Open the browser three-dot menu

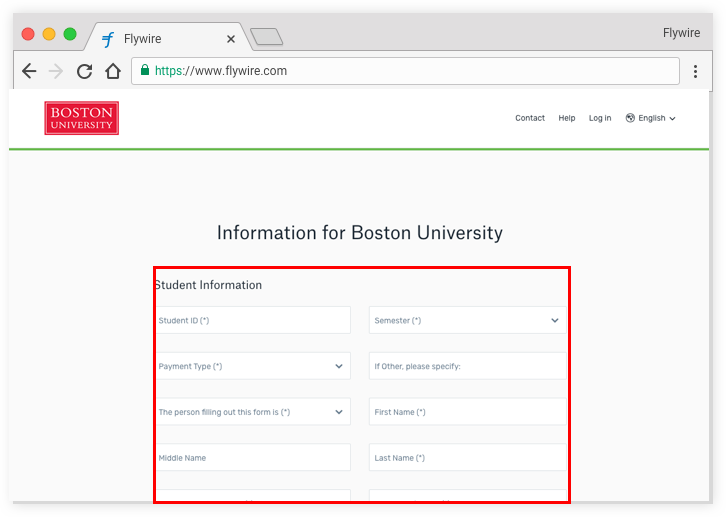[x=695, y=71]
